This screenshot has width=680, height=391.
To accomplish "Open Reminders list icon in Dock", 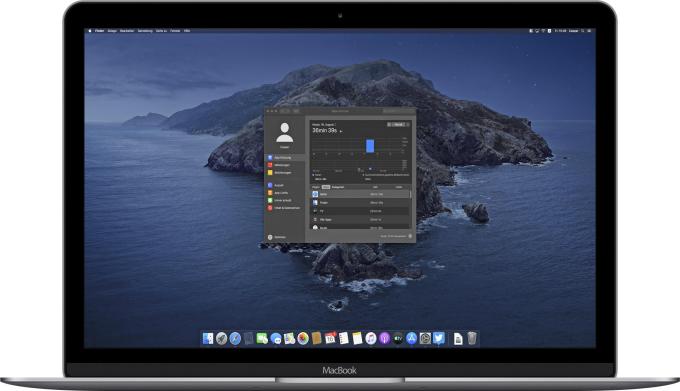I will (344, 338).
